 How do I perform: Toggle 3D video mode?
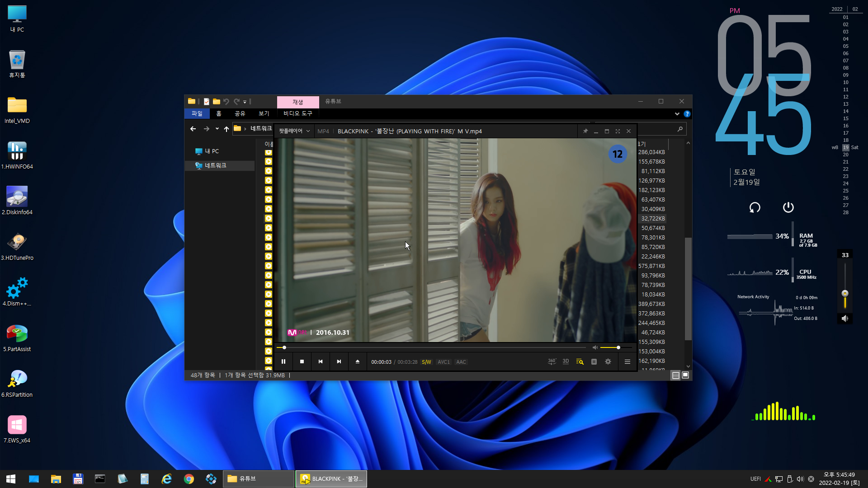click(566, 361)
